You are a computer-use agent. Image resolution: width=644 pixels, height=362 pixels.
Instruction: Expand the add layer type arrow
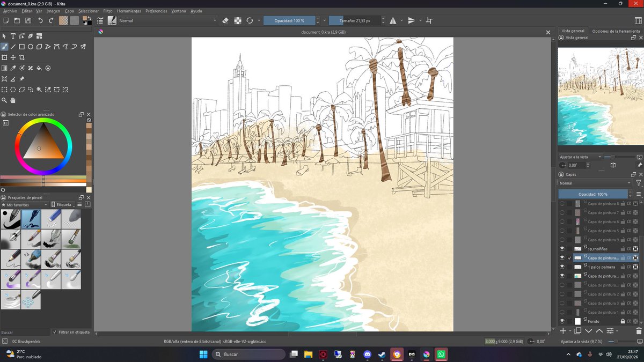[x=570, y=331]
